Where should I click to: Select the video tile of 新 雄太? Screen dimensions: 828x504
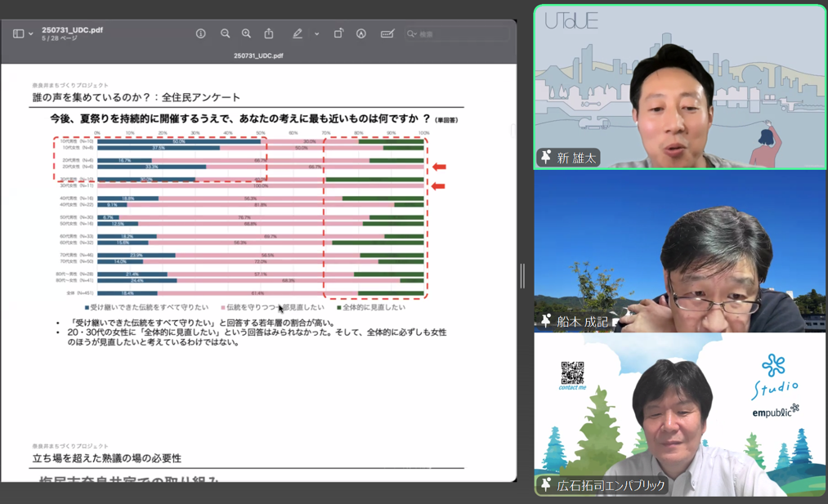click(x=679, y=86)
